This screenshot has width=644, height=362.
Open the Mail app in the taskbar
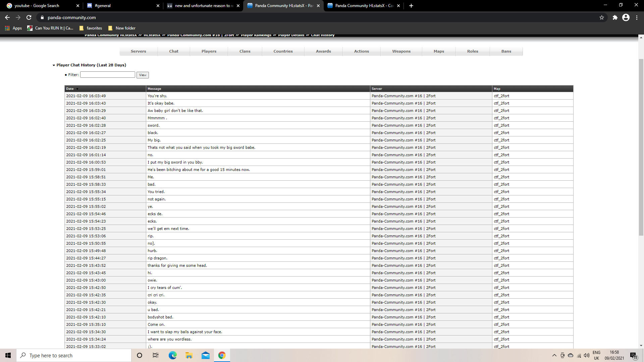[x=205, y=355]
